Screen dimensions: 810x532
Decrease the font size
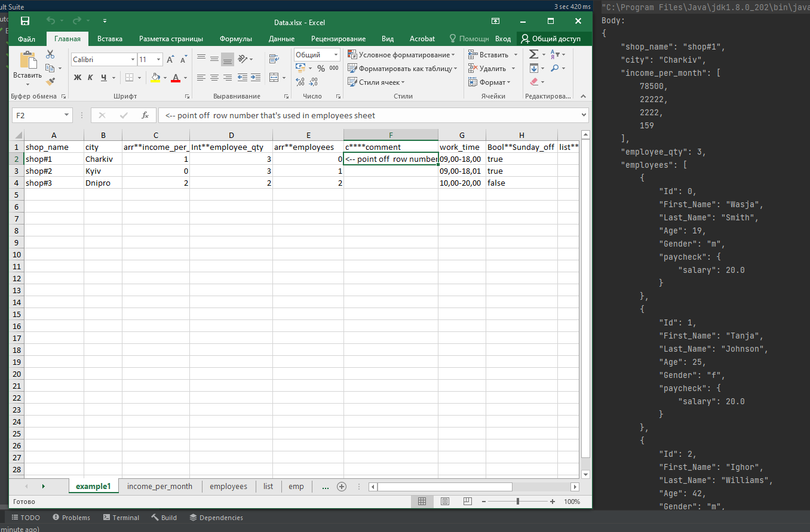(184, 60)
